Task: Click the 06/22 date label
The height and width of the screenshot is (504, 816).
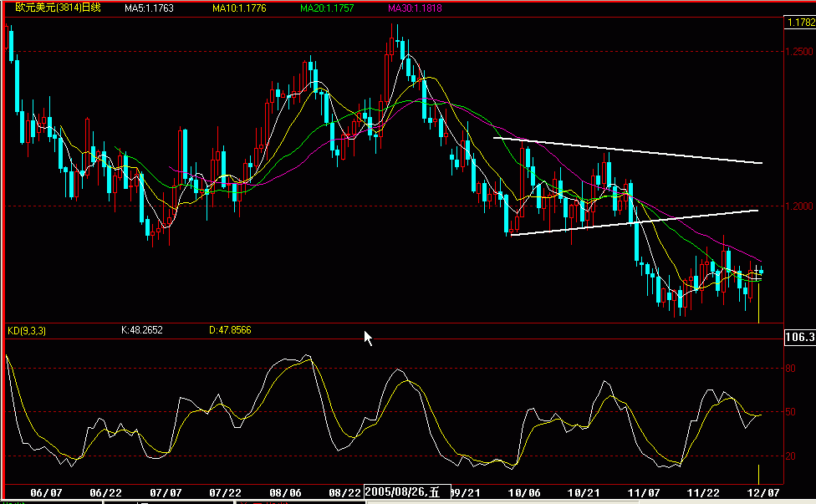Action: tap(105, 492)
